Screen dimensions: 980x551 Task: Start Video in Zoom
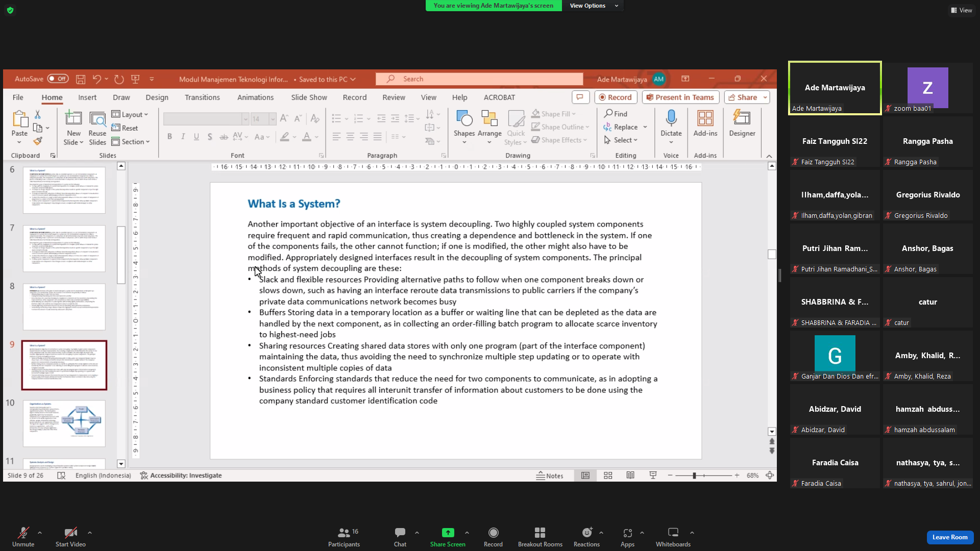click(x=70, y=537)
